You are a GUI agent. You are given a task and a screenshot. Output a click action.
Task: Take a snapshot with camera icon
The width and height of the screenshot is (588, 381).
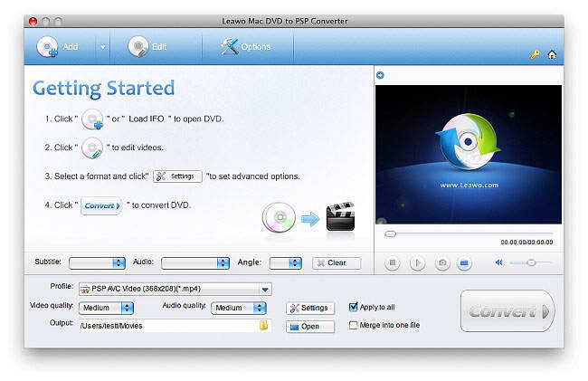(442, 262)
